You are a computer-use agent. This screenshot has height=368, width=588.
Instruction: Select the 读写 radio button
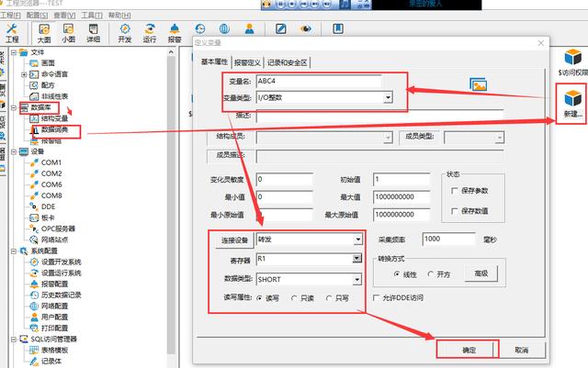pyautogui.click(x=259, y=298)
